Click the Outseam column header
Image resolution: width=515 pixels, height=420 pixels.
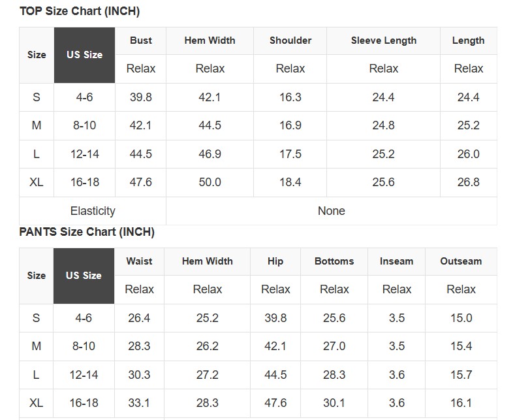pyautogui.click(x=461, y=261)
